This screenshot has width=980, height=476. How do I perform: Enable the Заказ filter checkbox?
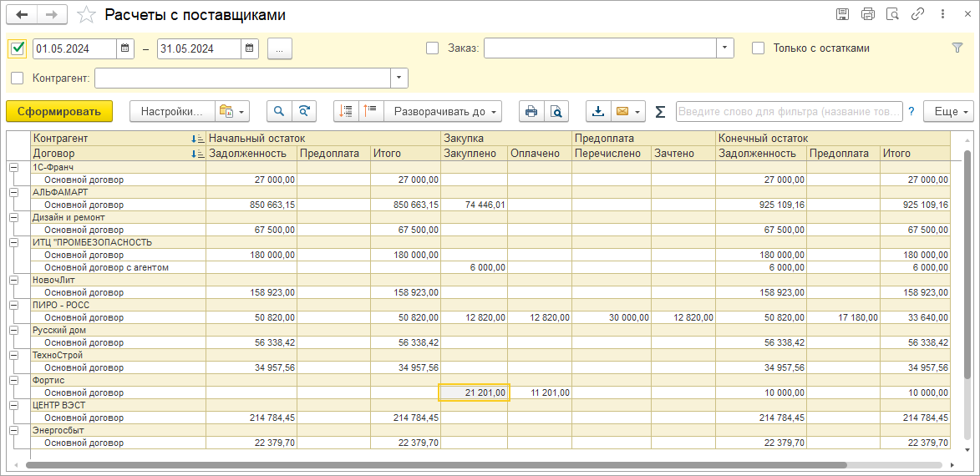(432, 48)
